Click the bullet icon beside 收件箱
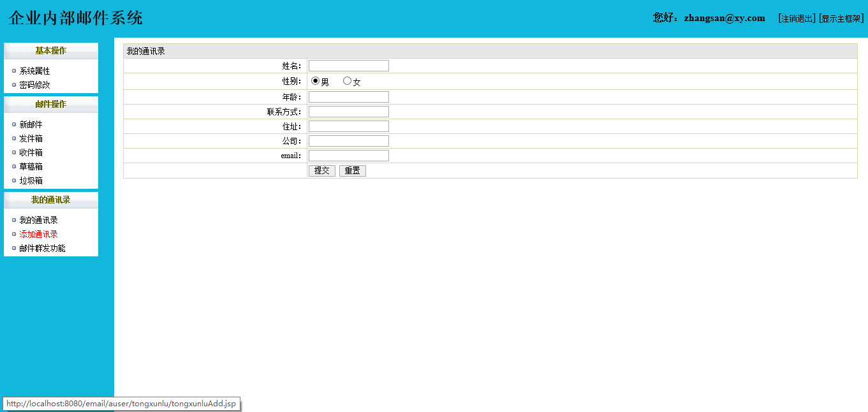Image resolution: width=868 pixels, height=412 pixels. pyautogui.click(x=14, y=152)
